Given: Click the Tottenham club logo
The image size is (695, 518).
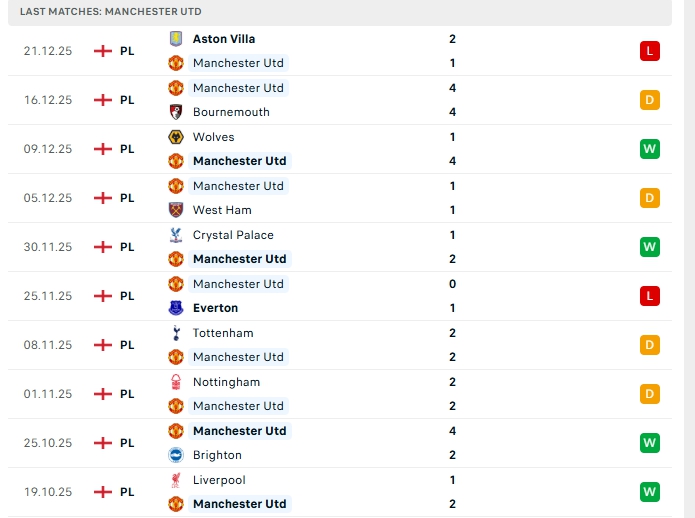Looking at the screenshot, I should (x=176, y=333).
